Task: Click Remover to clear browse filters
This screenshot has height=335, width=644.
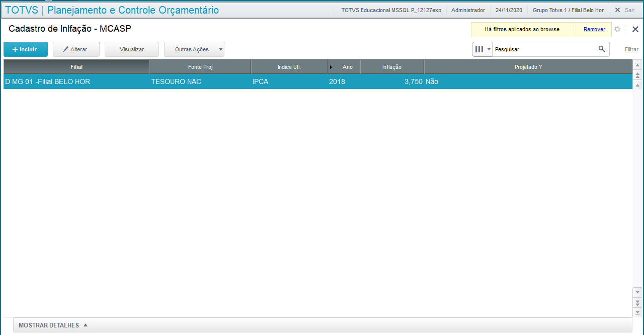Action: 594,29
